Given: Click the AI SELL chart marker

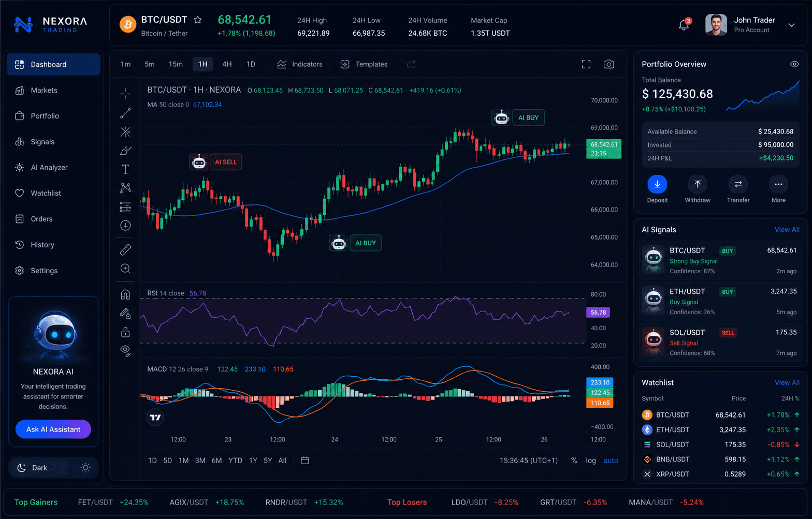Looking at the screenshot, I should click(226, 162).
